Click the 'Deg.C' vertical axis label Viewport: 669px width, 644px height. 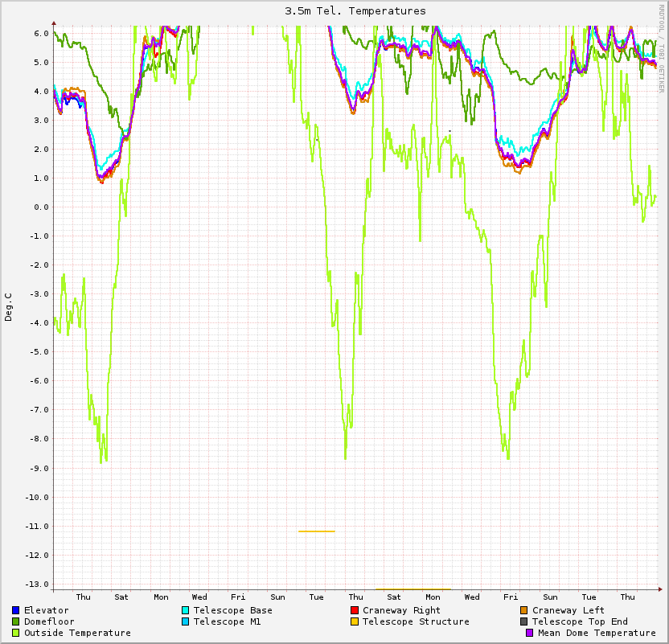coord(9,307)
